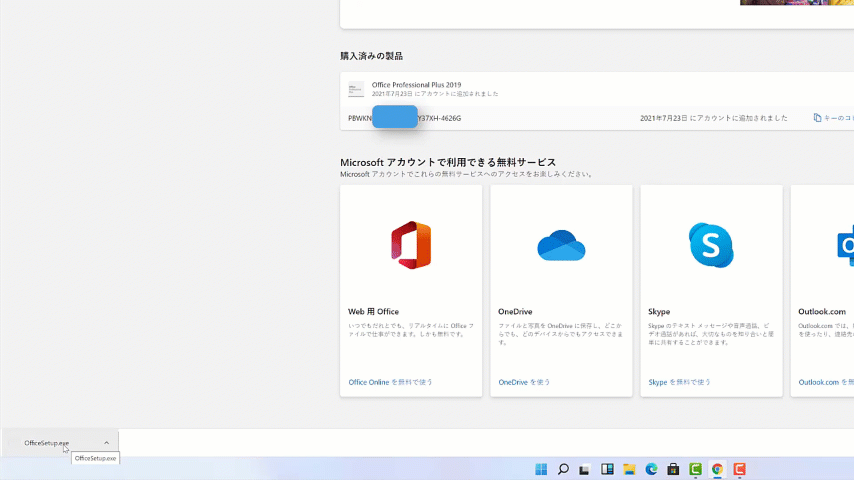854x480 pixels.
Task: Click the OneDrive cloud logo
Action: tap(561, 246)
